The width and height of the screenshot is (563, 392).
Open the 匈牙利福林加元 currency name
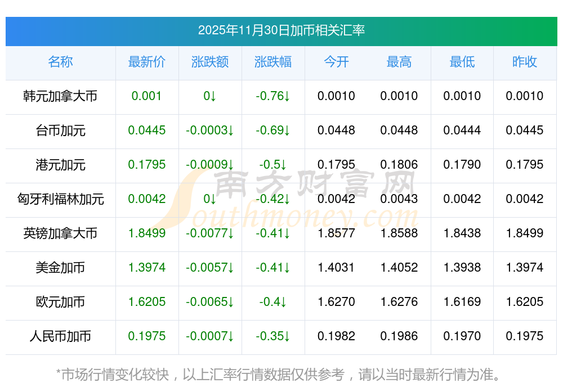pos(60,199)
